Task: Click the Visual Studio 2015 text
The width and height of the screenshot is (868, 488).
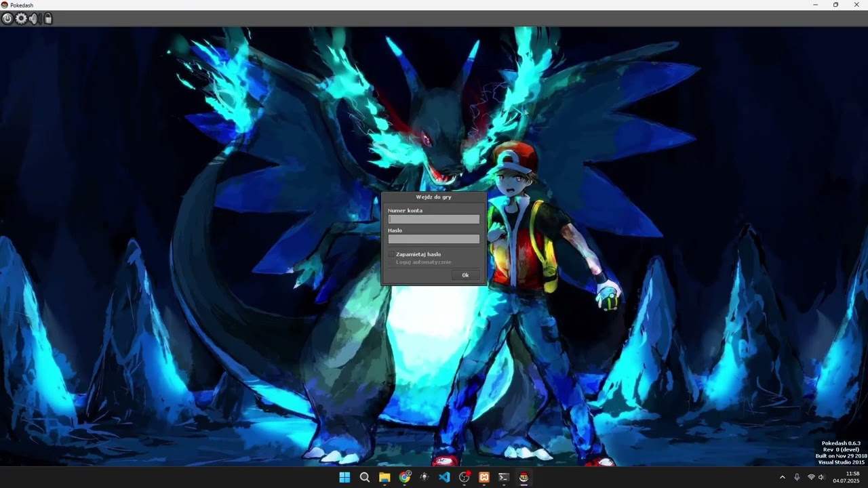Action: click(841, 462)
